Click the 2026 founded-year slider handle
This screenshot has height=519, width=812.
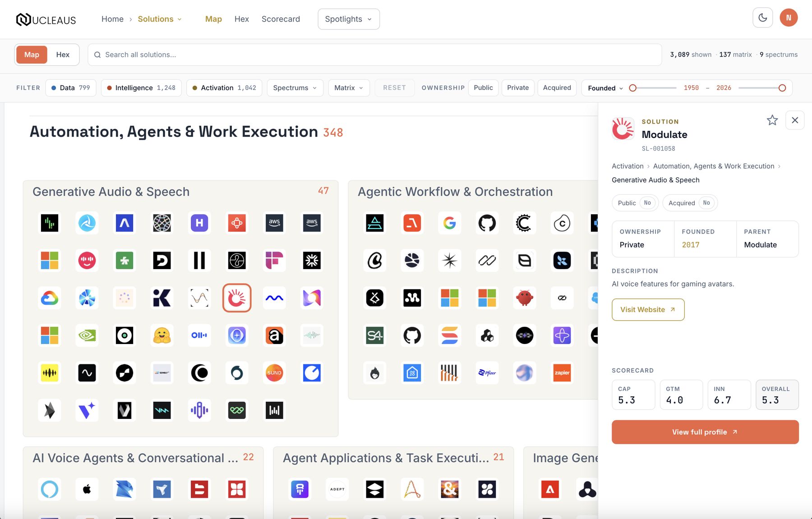[782, 88]
